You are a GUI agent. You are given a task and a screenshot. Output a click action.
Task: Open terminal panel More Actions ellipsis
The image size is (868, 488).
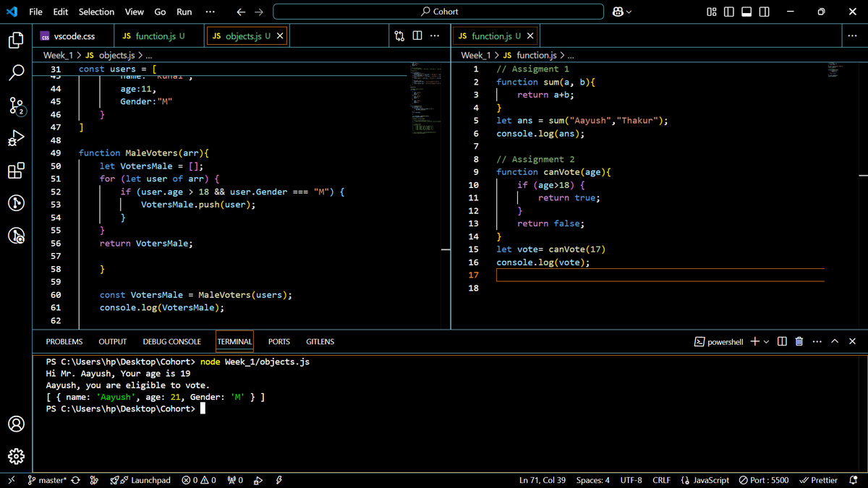tap(817, 341)
